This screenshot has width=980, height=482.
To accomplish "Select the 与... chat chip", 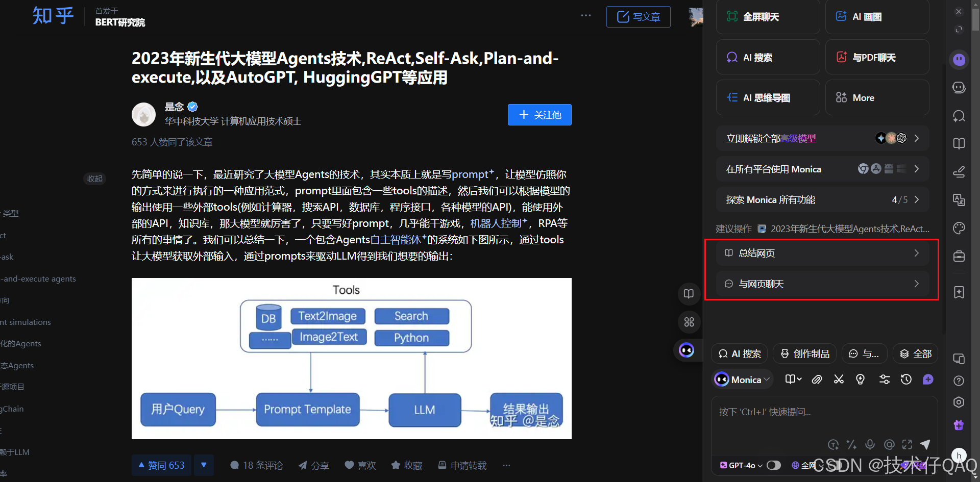I will tap(864, 353).
